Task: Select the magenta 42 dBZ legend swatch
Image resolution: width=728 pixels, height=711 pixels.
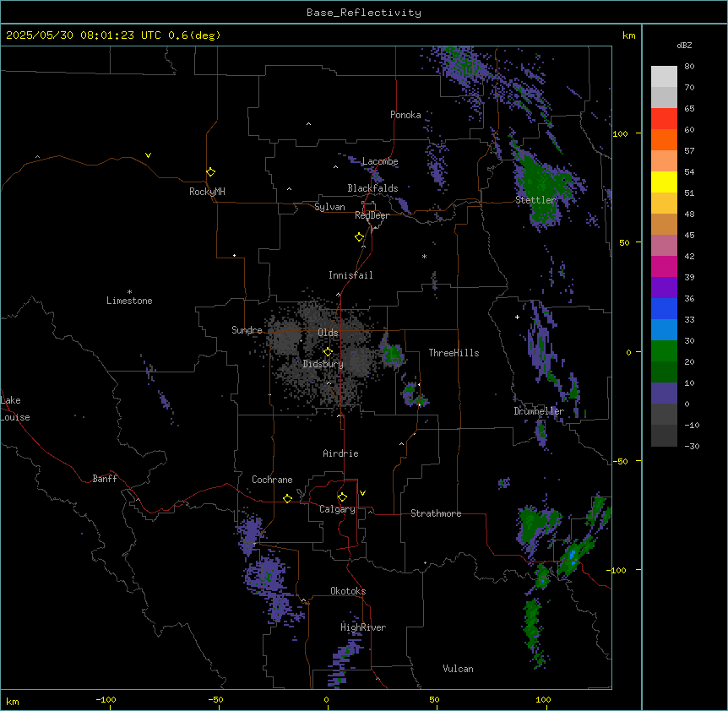Action: pyautogui.click(x=664, y=266)
